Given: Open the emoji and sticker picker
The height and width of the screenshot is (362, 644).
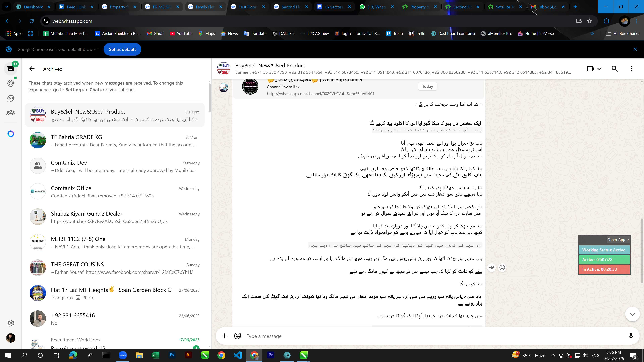Looking at the screenshot, I should [237, 336].
